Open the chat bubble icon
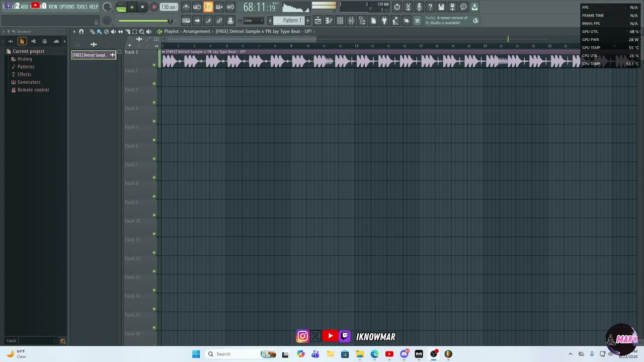The height and width of the screenshot is (362, 644). point(463,7)
